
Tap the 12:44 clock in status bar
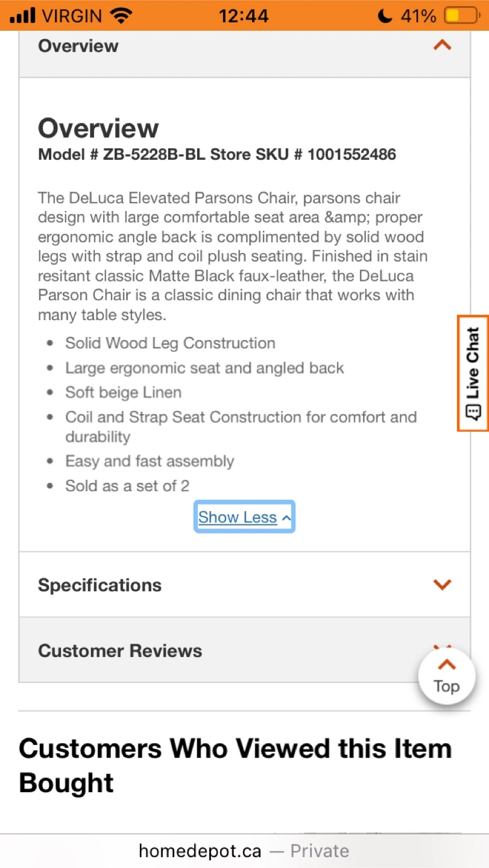pos(244,16)
